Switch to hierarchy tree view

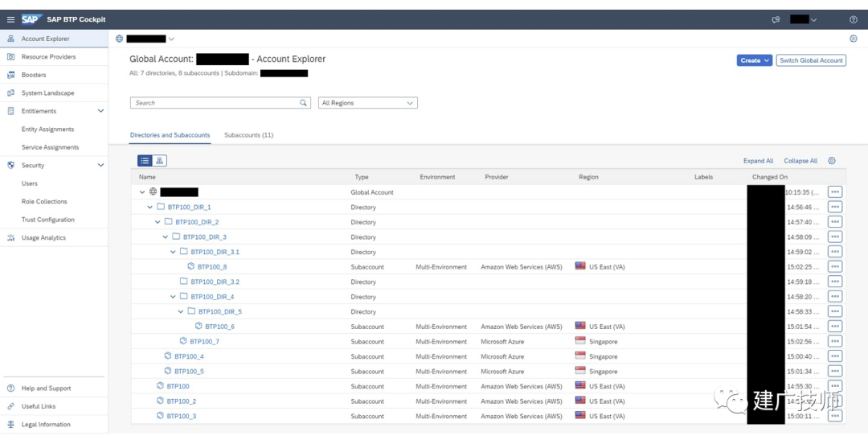(x=159, y=161)
